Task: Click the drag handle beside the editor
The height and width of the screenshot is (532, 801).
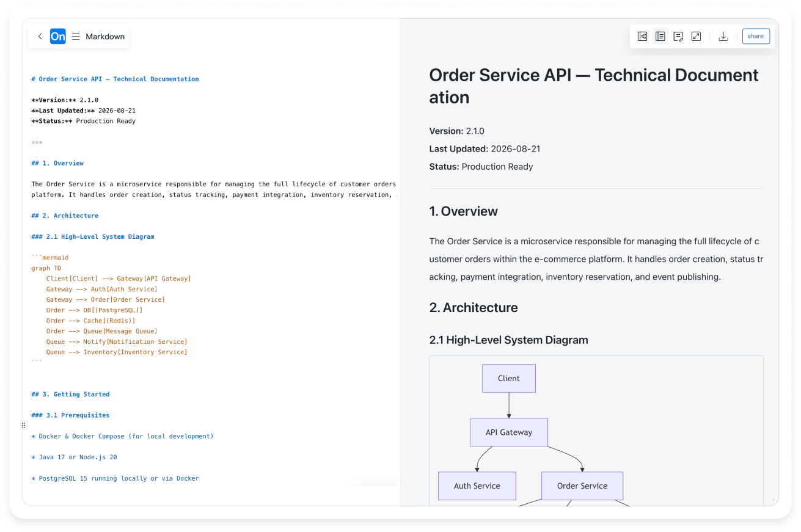Action: tap(24, 425)
